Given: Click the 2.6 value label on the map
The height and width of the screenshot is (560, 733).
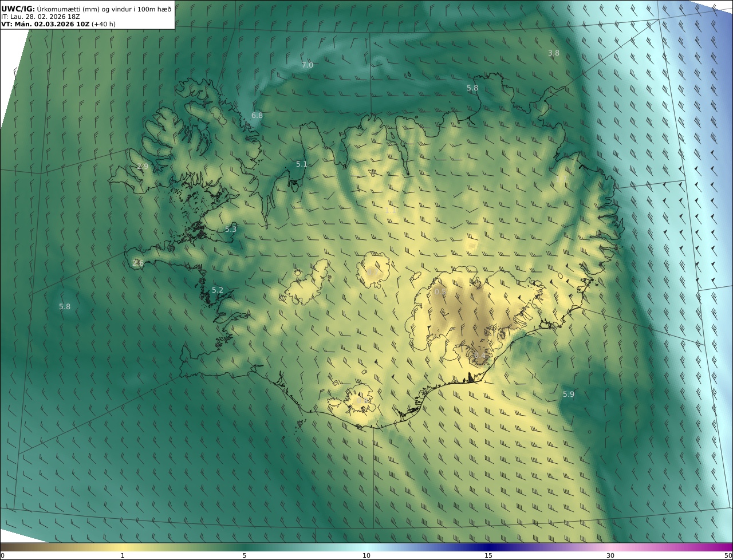Looking at the screenshot, I should click(138, 263).
